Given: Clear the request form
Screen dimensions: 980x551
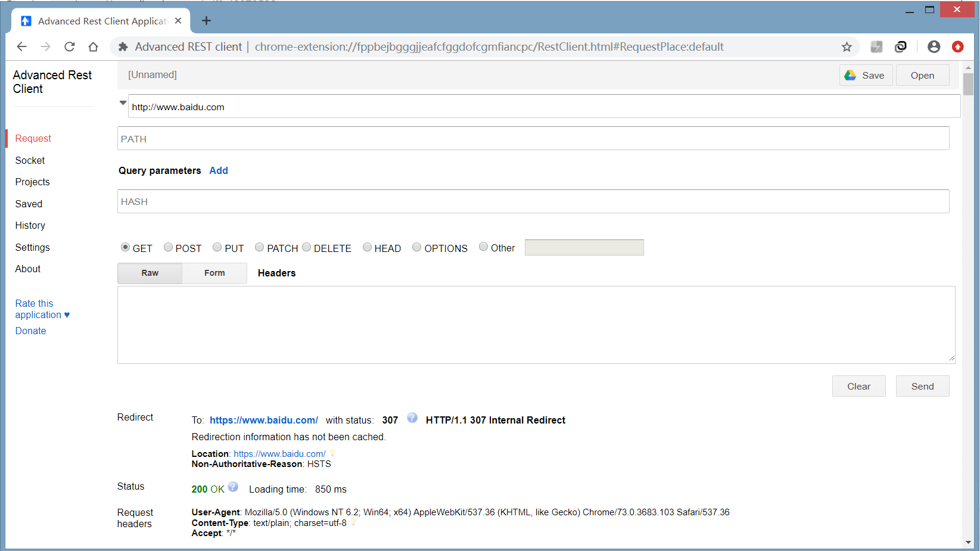Looking at the screenshot, I should pos(859,386).
